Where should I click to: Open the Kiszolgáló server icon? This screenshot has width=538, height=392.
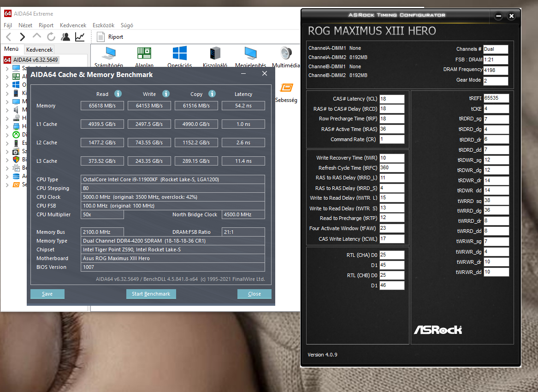(x=215, y=53)
